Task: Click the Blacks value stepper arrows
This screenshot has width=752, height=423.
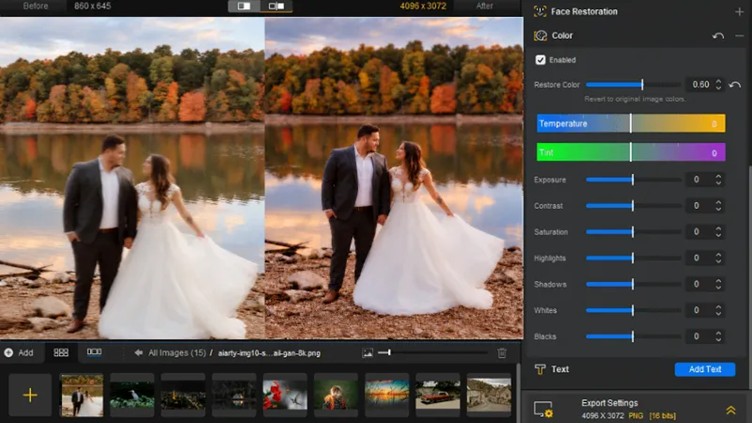Action: point(718,337)
